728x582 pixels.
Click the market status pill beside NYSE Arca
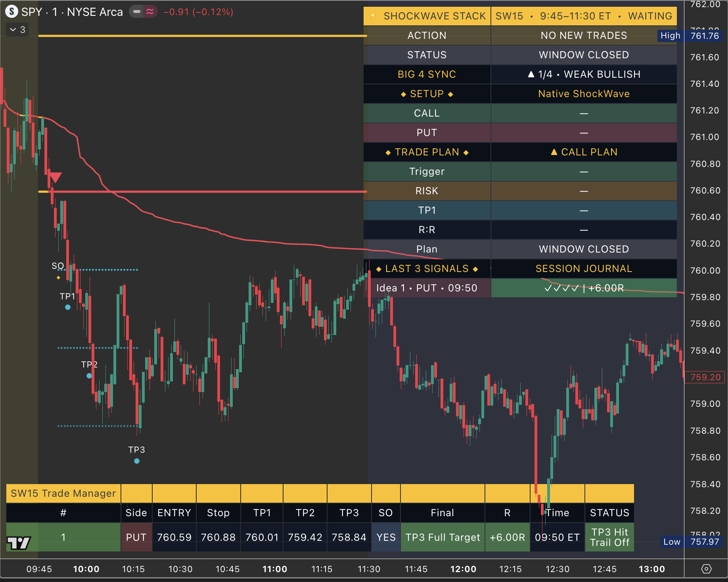144,12
